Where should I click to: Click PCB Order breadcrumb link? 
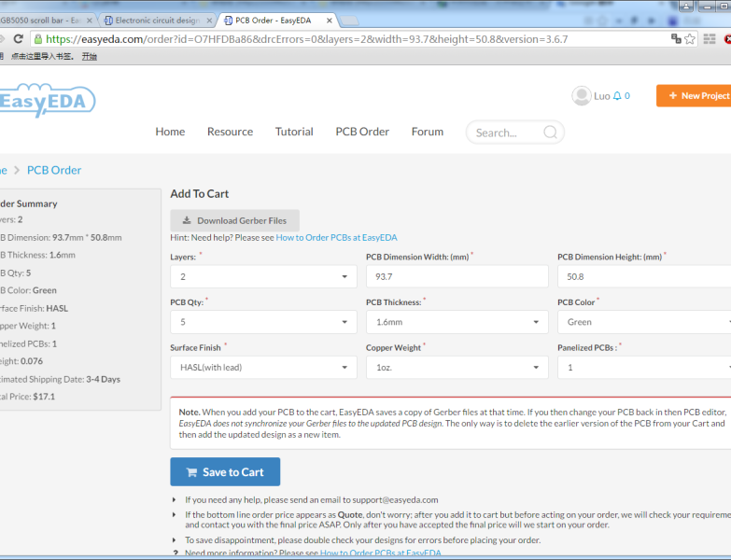click(54, 170)
